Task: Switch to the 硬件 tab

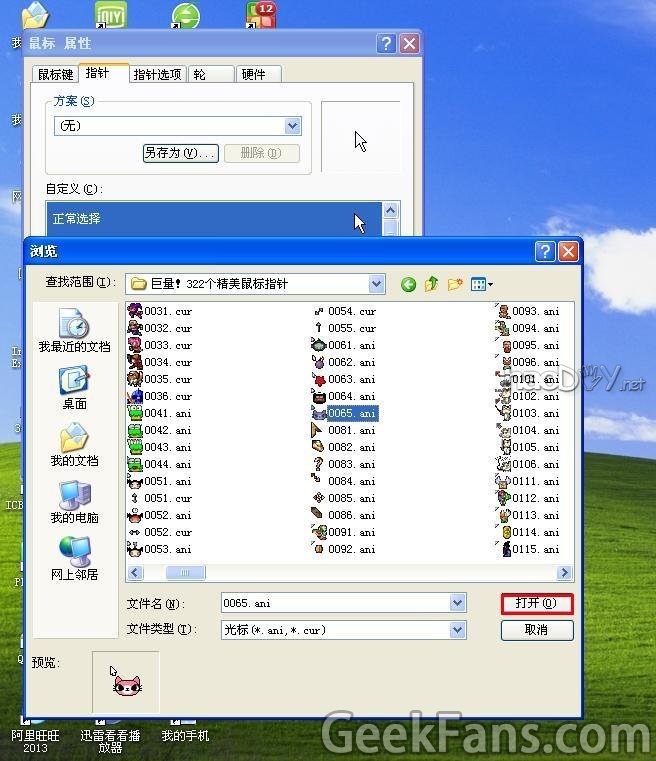Action: coord(259,74)
